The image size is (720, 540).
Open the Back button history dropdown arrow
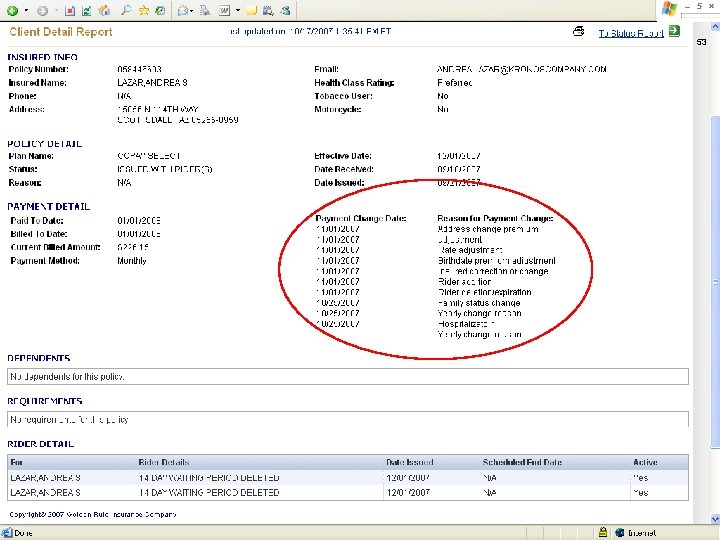point(26,10)
